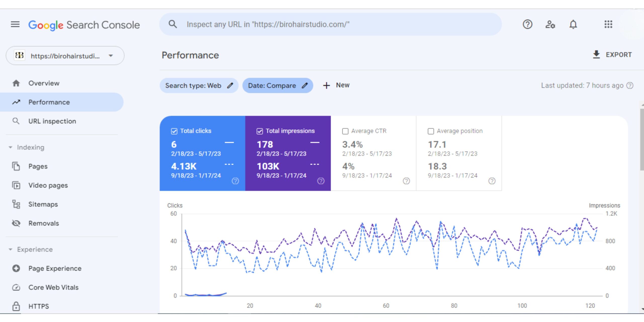Click the vertical page scrollbar thumb

[x=642, y=140]
